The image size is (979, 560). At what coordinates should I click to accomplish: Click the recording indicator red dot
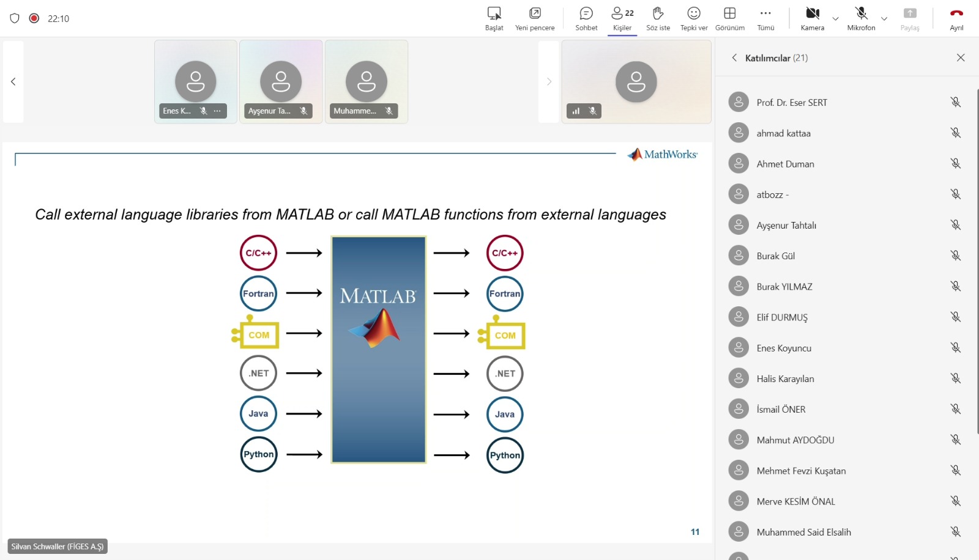pyautogui.click(x=34, y=18)
